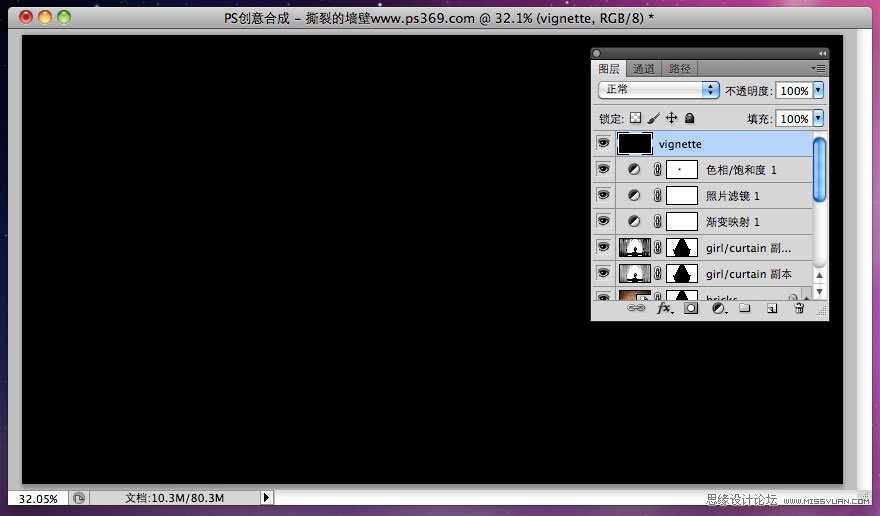Lock image pixels brush icon

tap(653, 118)
